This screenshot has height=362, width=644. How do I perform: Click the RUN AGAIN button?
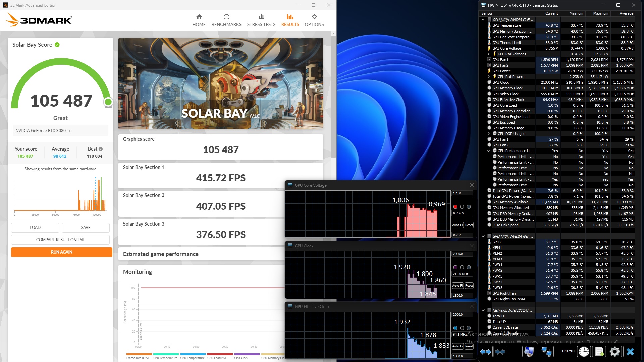click(61, 252)
